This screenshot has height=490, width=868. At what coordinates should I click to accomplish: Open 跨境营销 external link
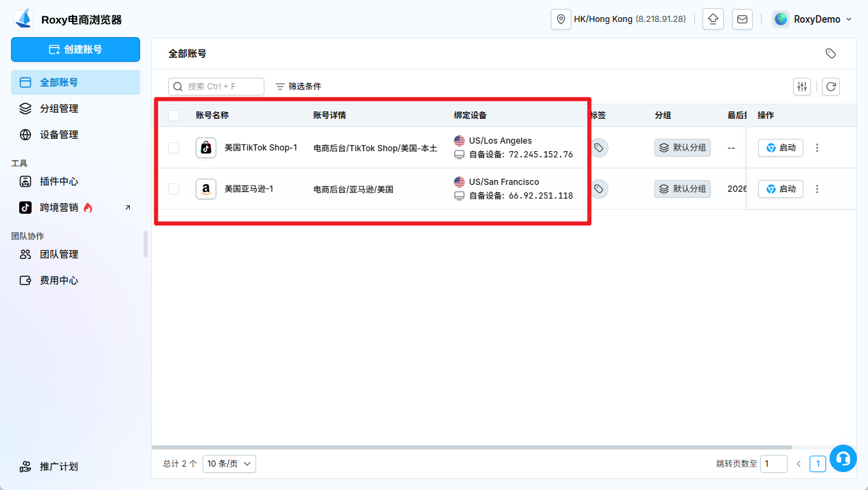(x=76, y=208)
